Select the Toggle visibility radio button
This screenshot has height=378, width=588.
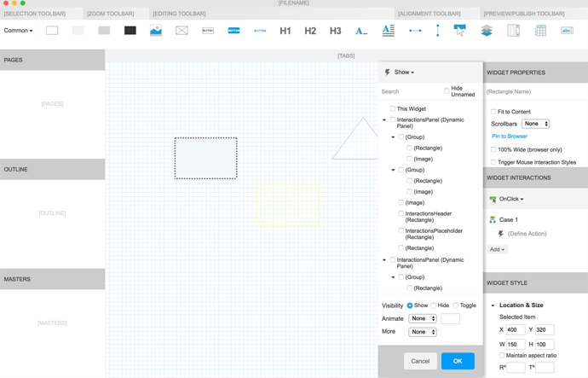[x=456, y=305]
